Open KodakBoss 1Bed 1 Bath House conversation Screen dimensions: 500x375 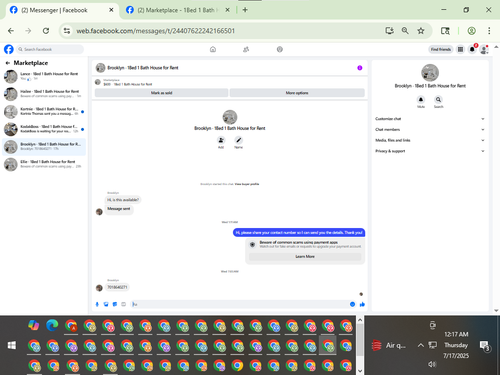click(x=44, y=129)
